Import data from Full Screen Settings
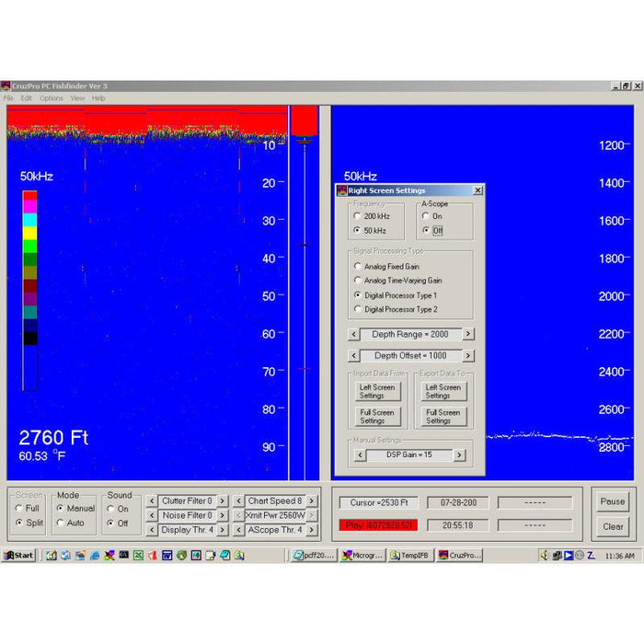 (377, 417)
